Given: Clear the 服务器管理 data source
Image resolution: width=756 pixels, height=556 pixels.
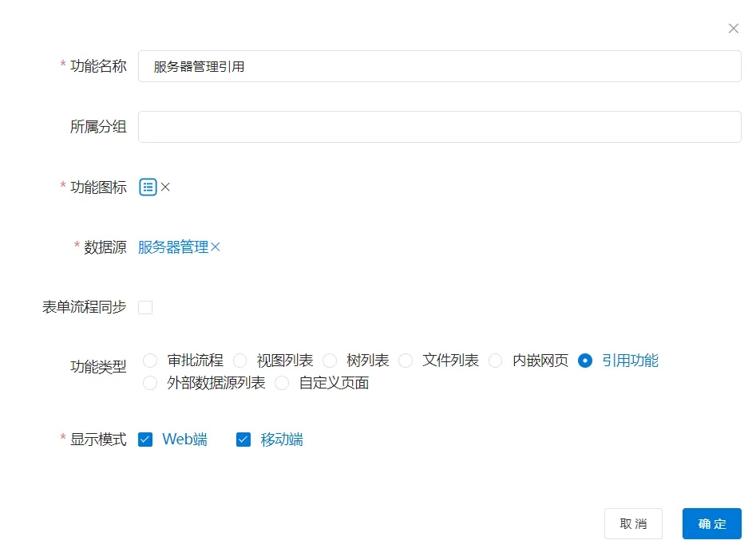Looking at the screenshot, I should 215,247.
